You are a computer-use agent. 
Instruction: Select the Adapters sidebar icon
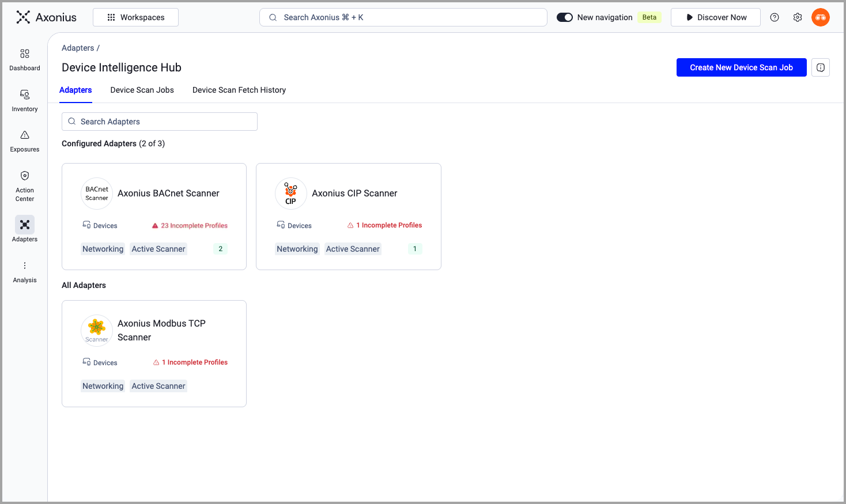tap(25, 225)
